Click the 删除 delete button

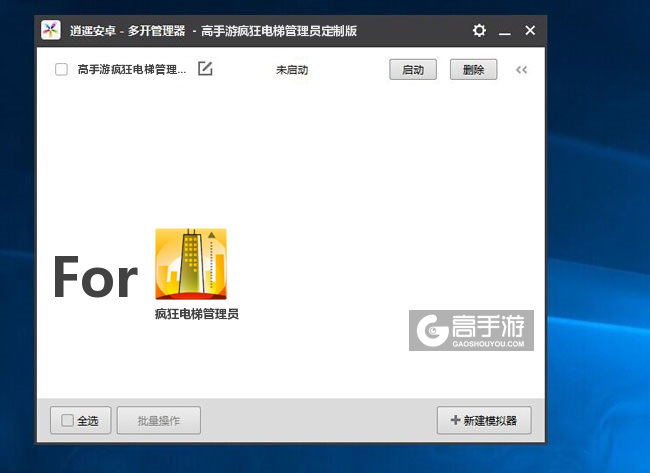[473, 70]
